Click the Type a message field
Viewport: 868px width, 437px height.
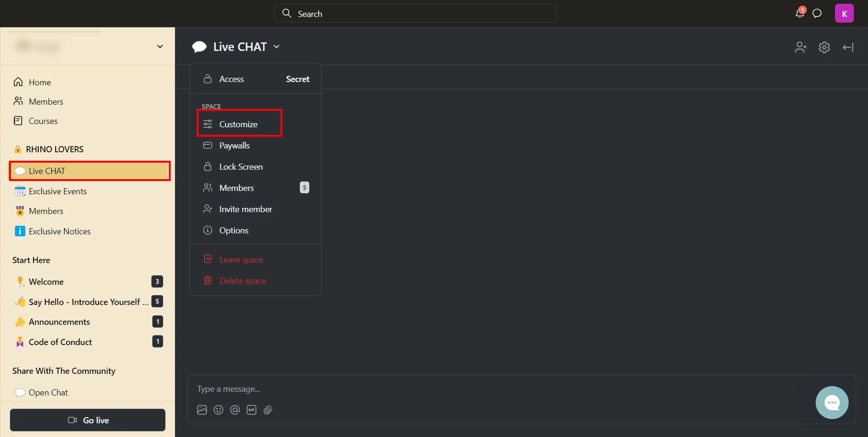click(471, 389)
